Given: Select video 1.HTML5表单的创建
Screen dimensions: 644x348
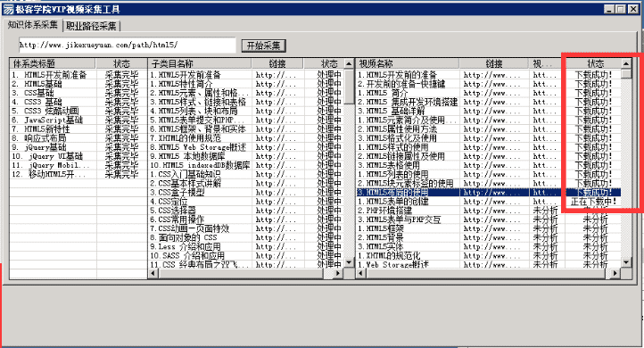Looking at the screenshot, I should pos(488,202).
